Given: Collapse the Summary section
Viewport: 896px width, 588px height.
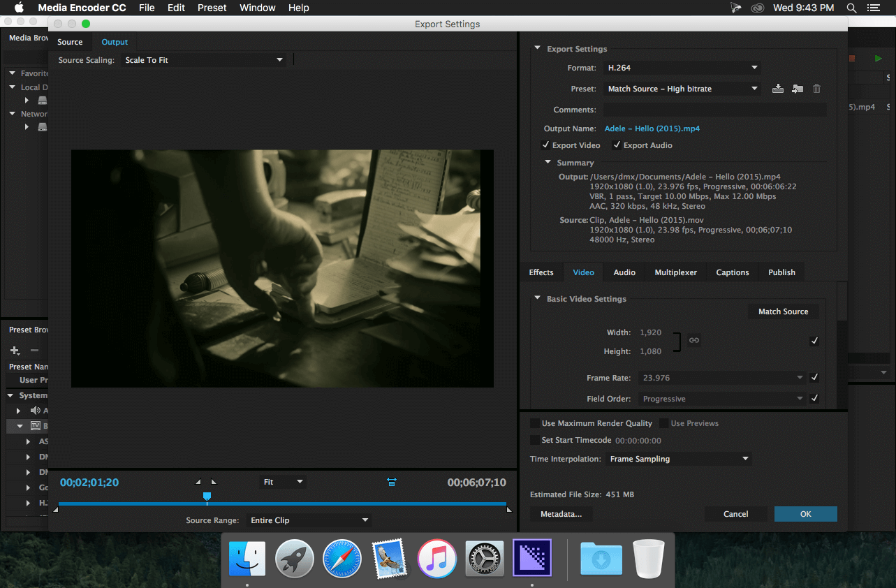Looking at the screenshot, I should [548, 162].
